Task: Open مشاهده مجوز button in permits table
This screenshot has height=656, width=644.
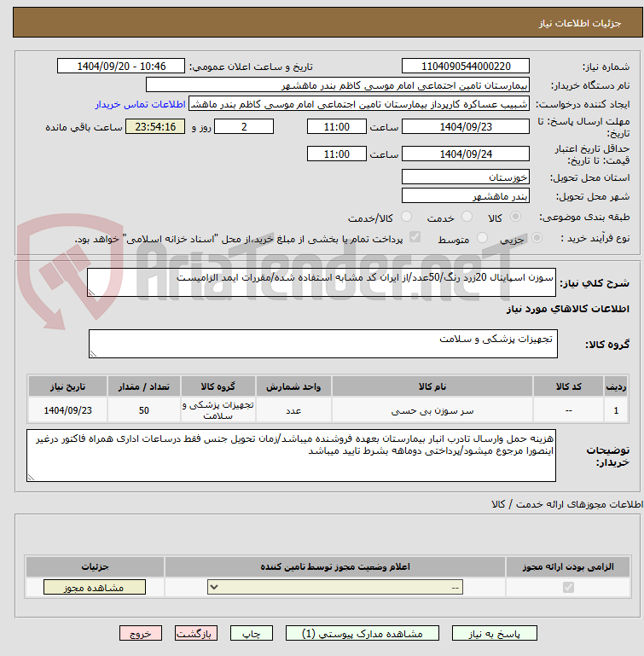Action: (95, 588)
